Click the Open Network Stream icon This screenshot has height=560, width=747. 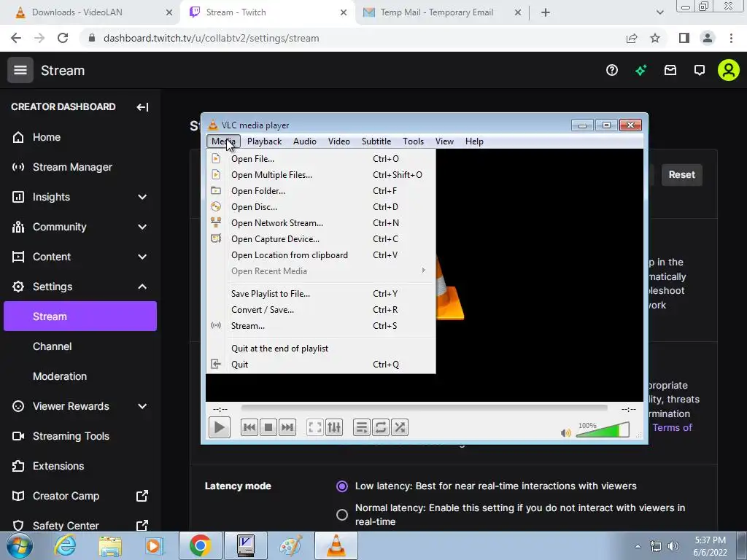216,222
